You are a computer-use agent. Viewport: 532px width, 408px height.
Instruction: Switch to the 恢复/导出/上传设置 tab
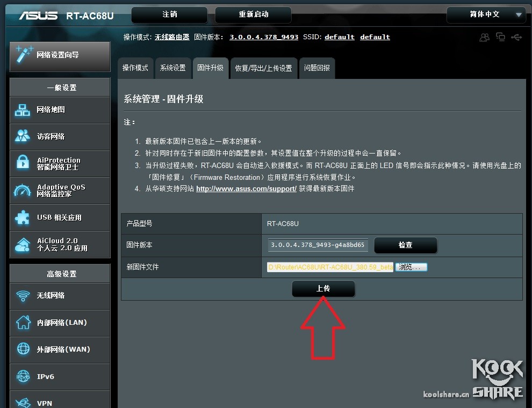[x=264, y=68]
